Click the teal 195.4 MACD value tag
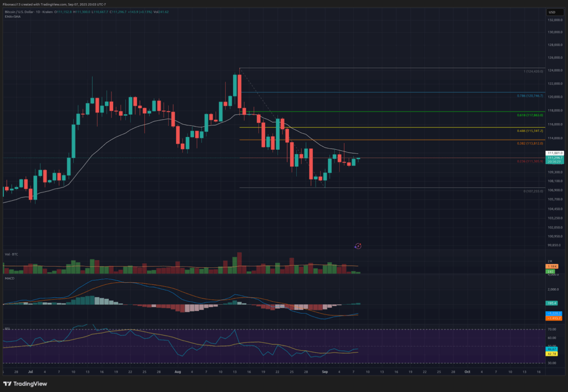568x392 pixels. point(551,303)
